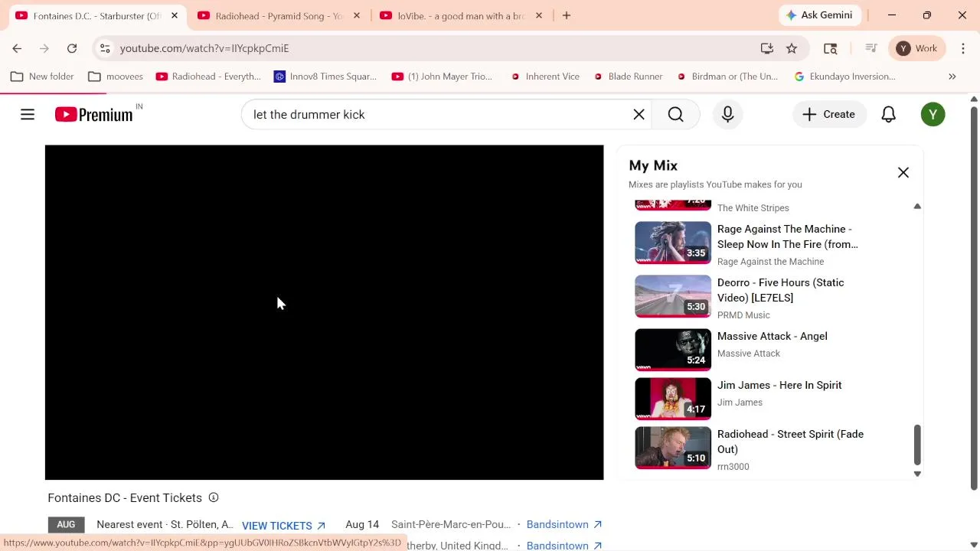Image resolution: width=980 pixels, height=551 pixels.
Task: Select title Massive Attack - Angel
Action: (773, 336)
